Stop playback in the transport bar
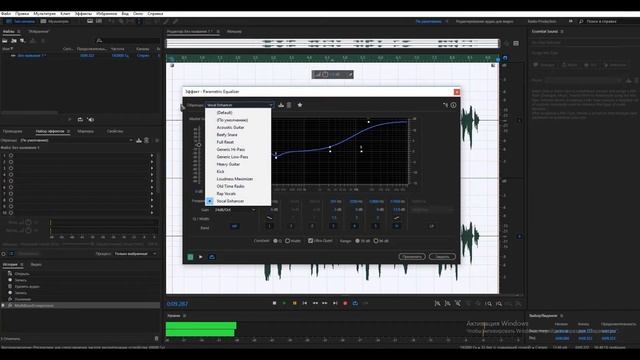Image resolution: width=640 pixels, height=360 pixels. pyautogui.click(x=274, y=303)
